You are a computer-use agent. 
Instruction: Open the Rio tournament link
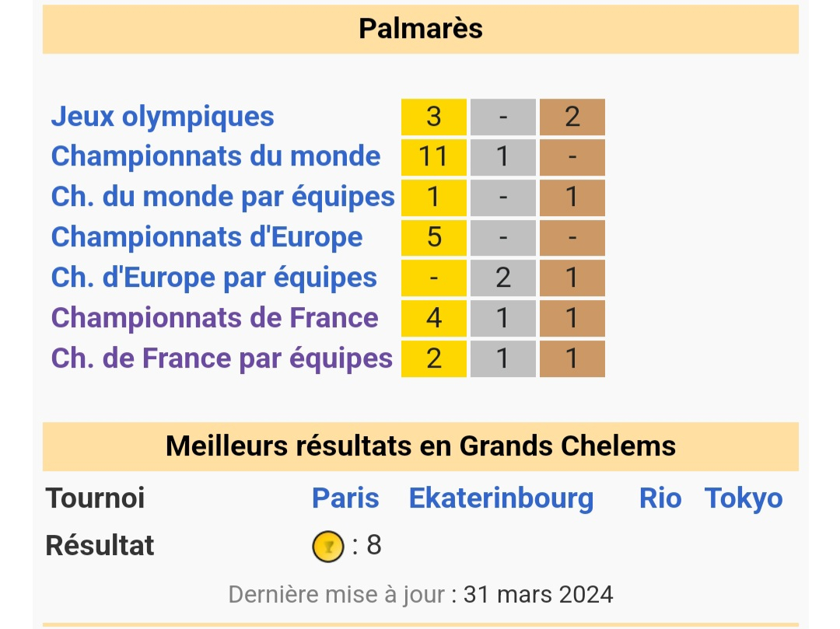coord(660,498)
